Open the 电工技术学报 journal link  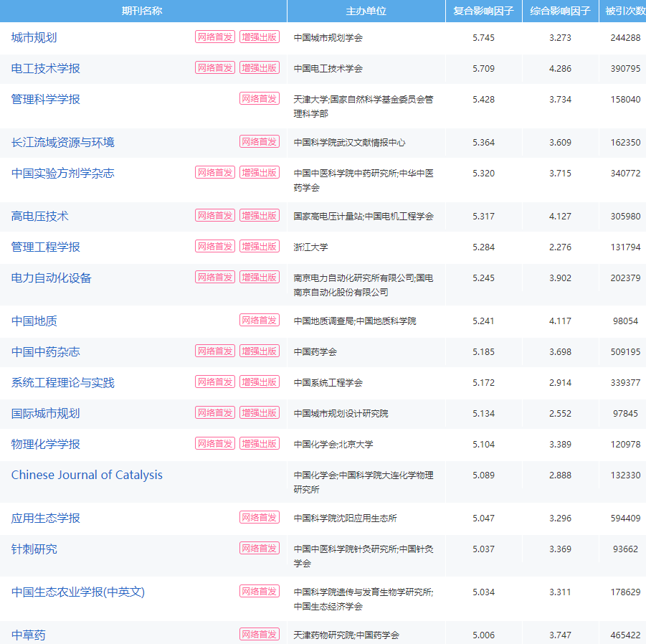[x=46, y=68]
